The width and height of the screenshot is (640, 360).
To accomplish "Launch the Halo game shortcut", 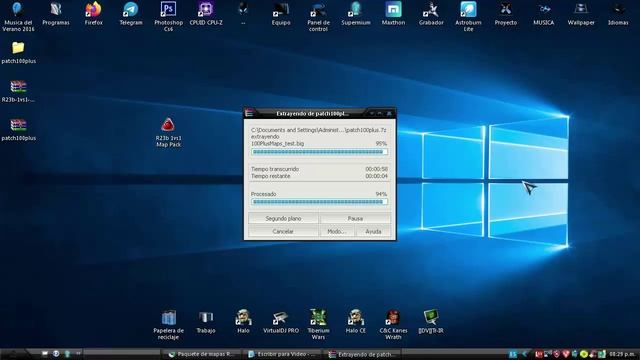I will coord(243,322).
